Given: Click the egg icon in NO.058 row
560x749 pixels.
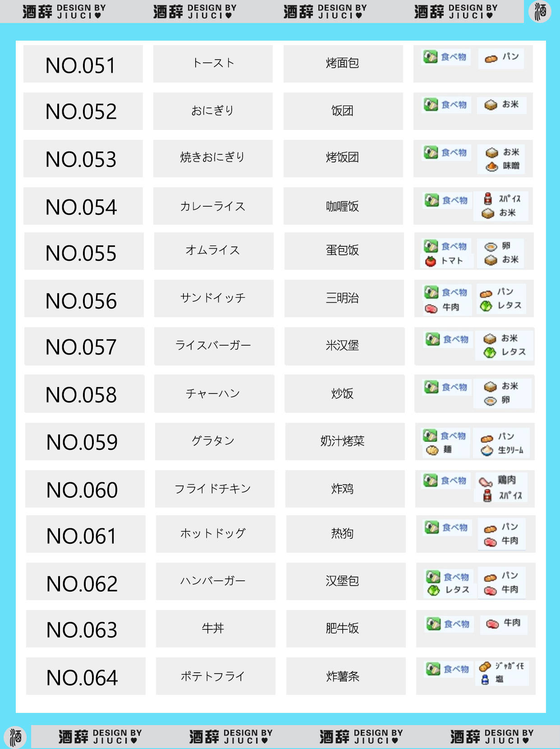Looking at the screenshot, I should [x=490, y=401].
